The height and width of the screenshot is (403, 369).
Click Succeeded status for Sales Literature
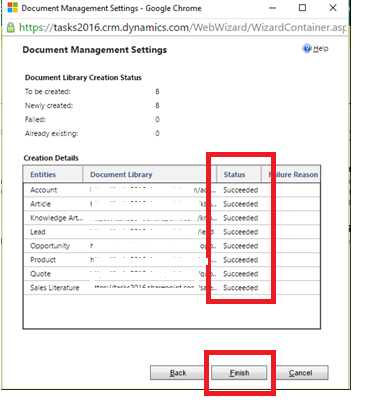[x=241, y=288]
